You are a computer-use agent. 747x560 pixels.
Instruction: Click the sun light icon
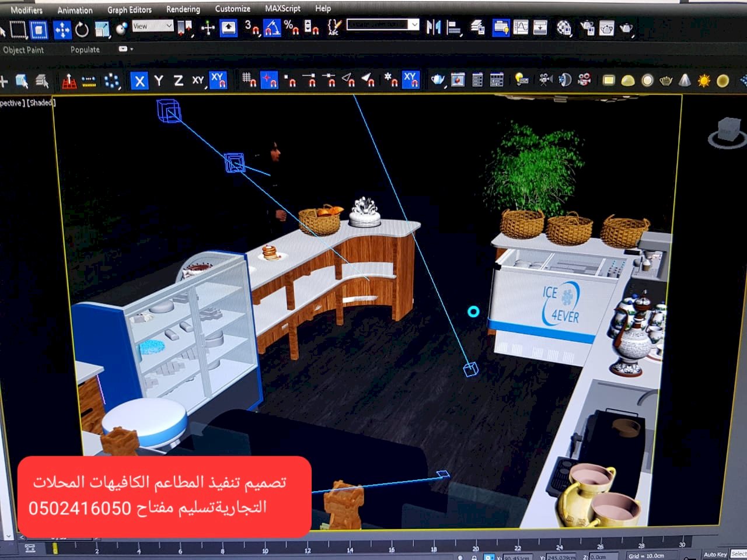[704, 80]
